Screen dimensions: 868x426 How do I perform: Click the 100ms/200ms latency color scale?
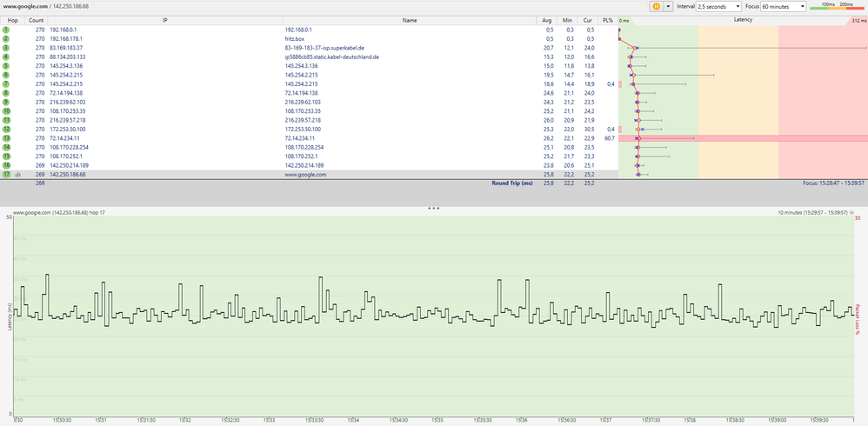tap(837, 5)
